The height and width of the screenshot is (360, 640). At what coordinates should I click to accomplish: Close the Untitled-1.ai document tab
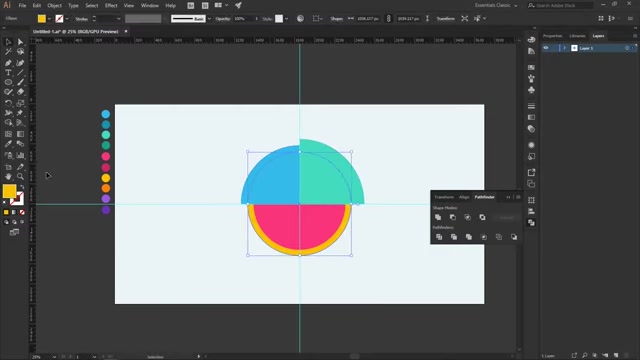pos(126,31)
